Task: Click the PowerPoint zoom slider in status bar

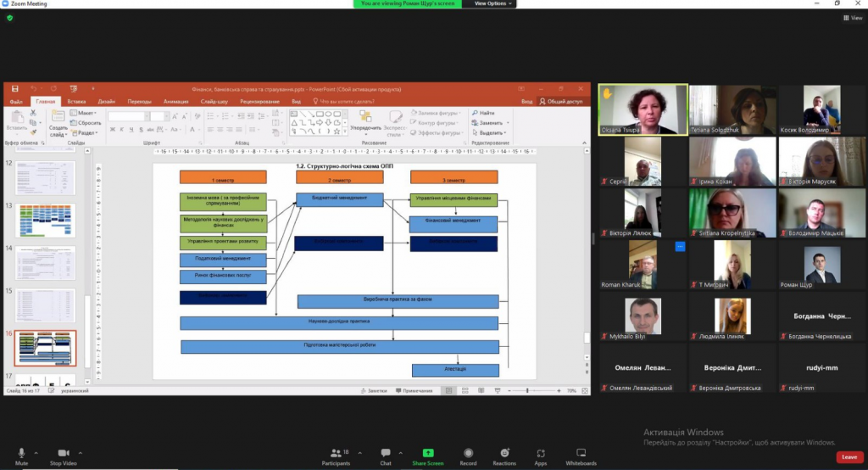Action: pos(527,390)
